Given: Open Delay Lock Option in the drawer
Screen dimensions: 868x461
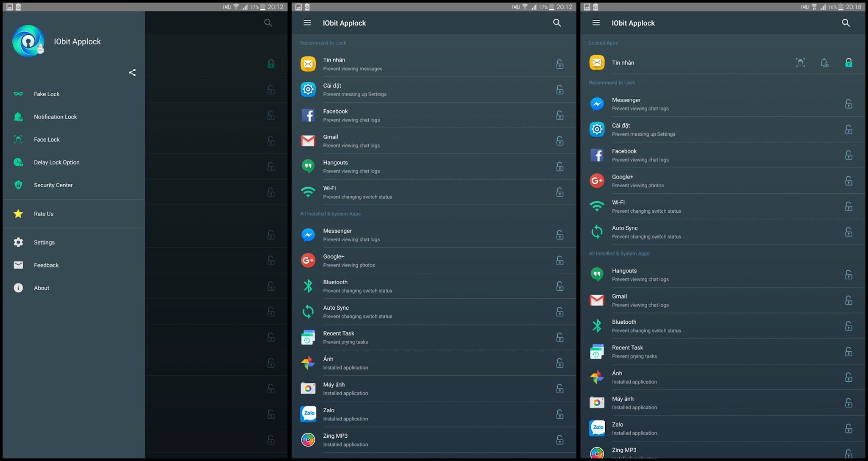Looking at the screenshot, I should tap(74, 162).
